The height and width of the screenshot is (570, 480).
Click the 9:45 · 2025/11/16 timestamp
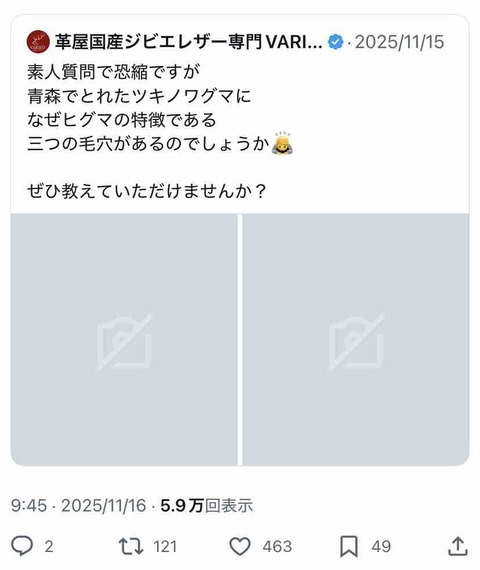[x=78, y=506]
